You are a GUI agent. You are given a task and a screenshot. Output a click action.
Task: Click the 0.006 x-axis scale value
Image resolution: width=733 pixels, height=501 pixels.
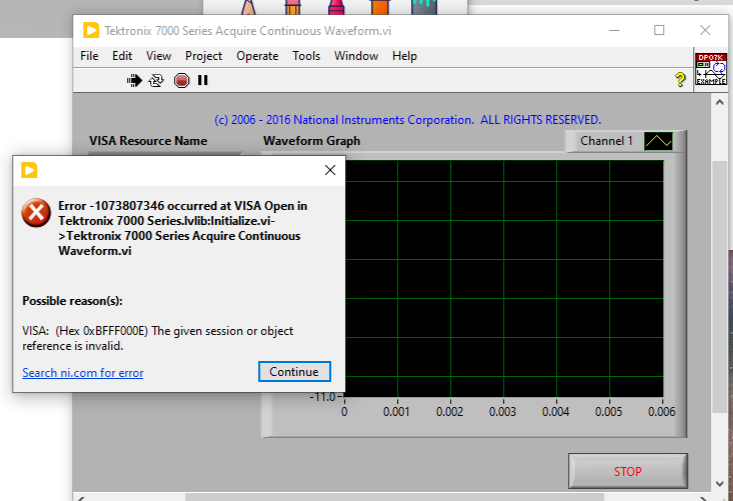[661, 412]
